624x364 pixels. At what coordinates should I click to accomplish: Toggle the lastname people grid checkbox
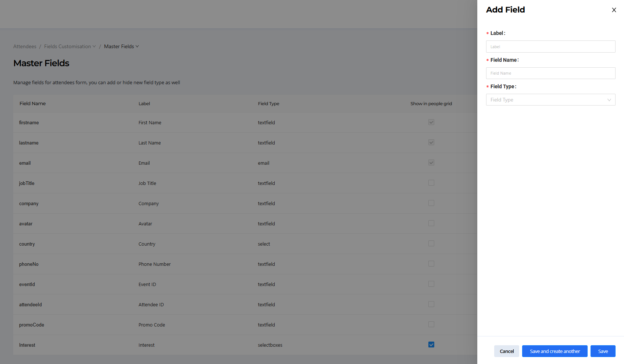(x=431, y=142)
